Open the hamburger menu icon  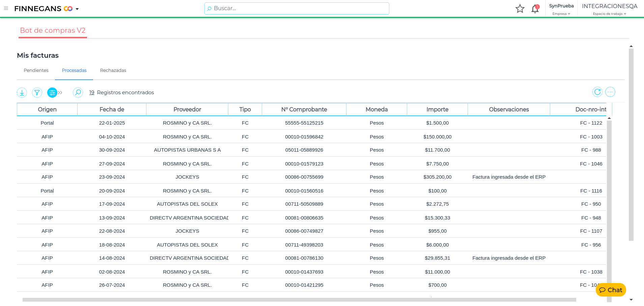[6, 8]
